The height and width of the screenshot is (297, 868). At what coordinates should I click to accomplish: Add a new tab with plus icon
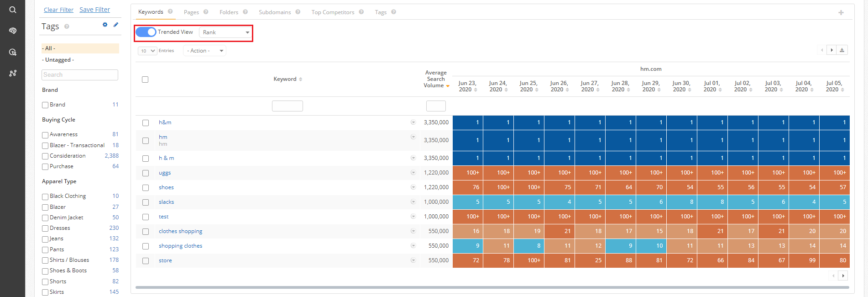[841, 12]
